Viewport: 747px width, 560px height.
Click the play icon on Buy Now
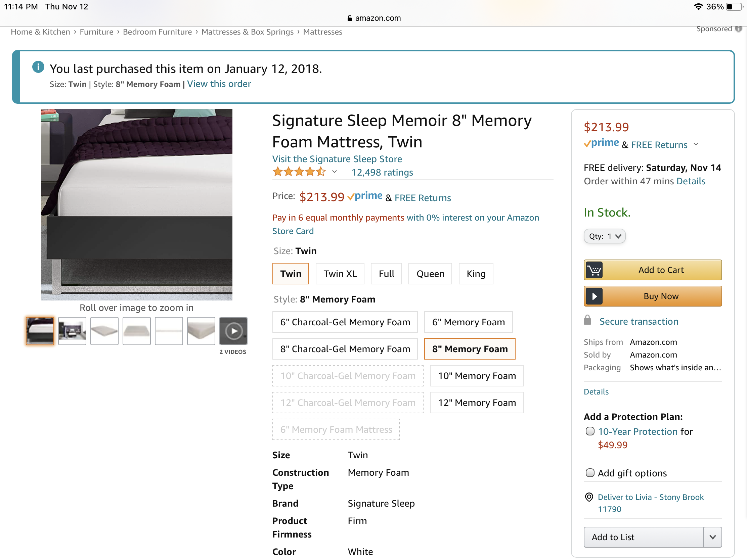click(594, 296)
